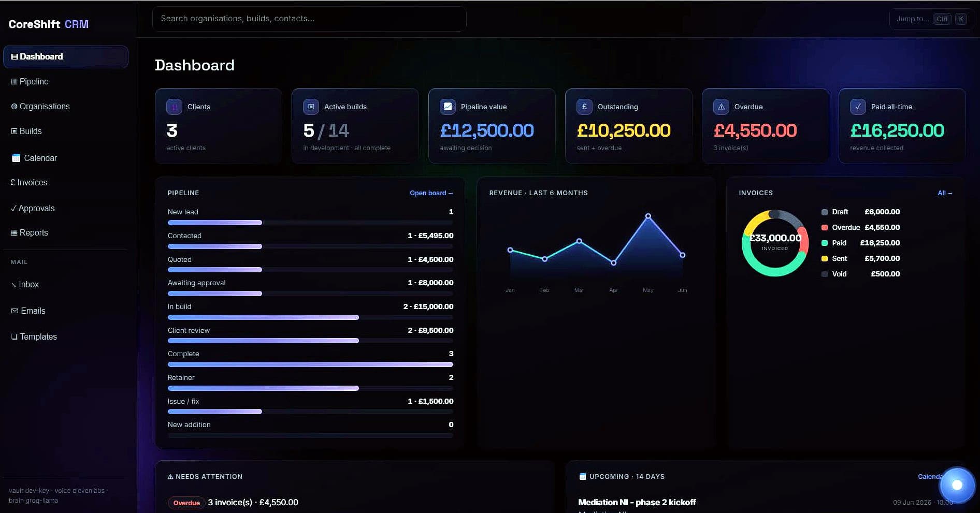Screen dimensions: 980x513
Task: Click the In build progress bar
Action: pos(310,317)
